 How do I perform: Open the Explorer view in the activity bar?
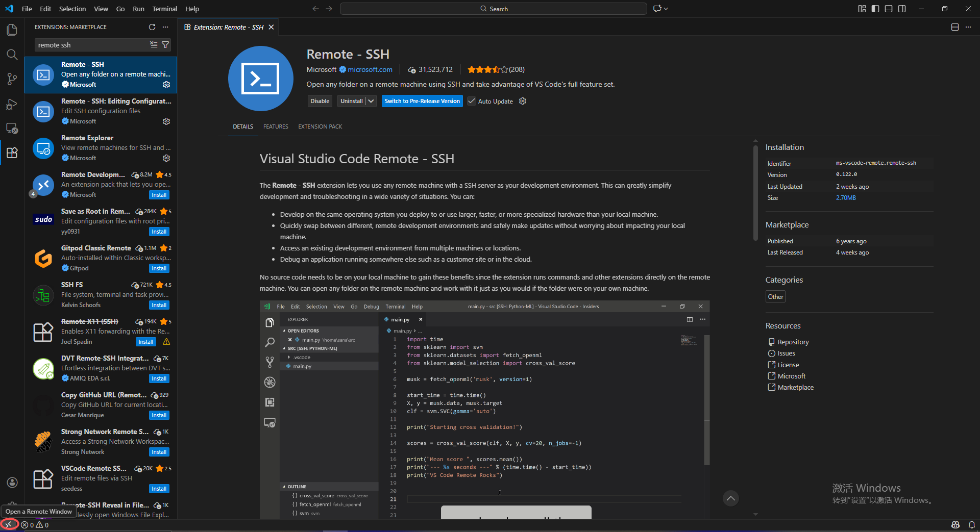(12, 30)
